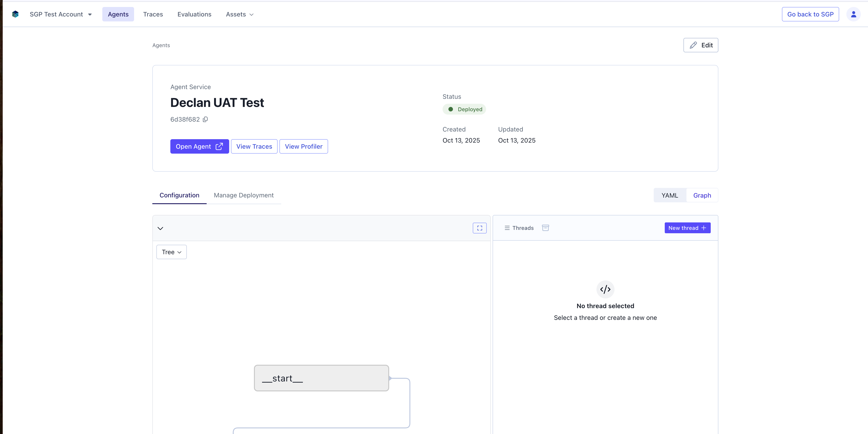Viewport: 868px width, 434px height.
Task: Click the fullscreen graph icon
Action: 479,228
